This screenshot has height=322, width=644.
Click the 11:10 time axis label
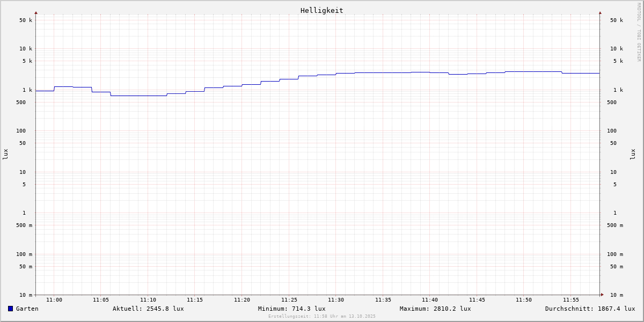point(148,300)
